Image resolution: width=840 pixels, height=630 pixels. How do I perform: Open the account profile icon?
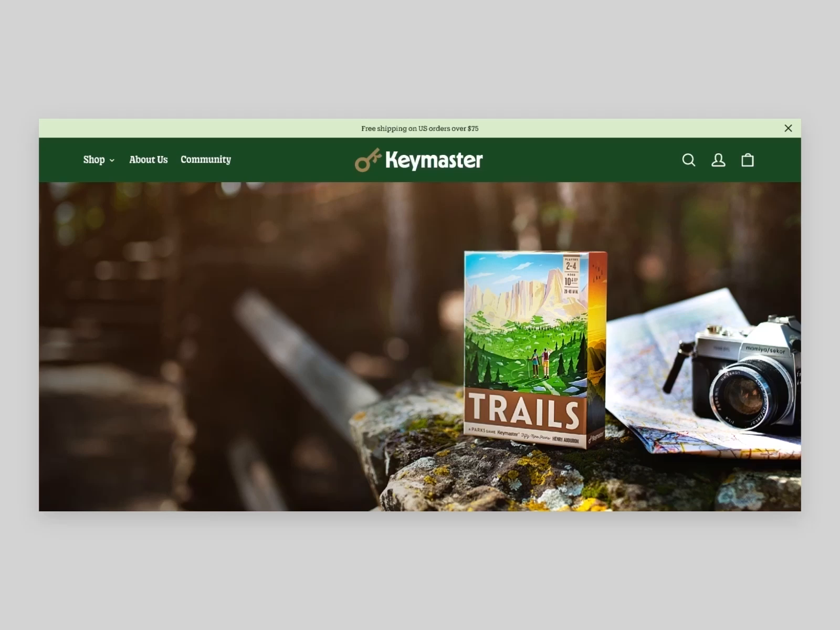[x=718, y=160]
